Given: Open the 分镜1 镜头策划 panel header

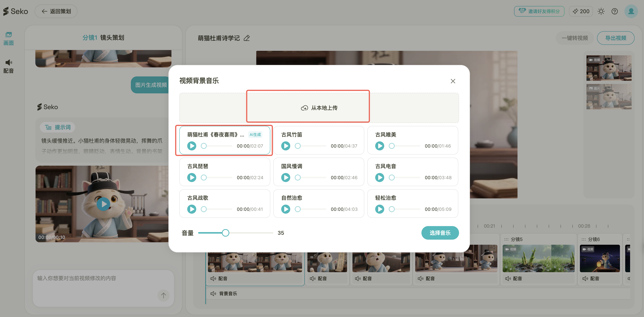Looking at the screenshot, I should (x=103, y=38).
